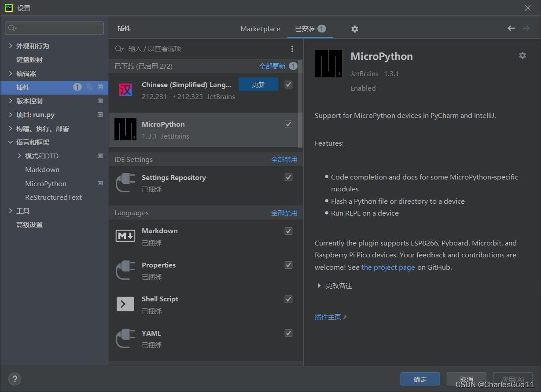This screenshot has width=541, height=392.
Task: Click the project-level icon beside MicroPython setting
Action: click(x=100, y=183)
